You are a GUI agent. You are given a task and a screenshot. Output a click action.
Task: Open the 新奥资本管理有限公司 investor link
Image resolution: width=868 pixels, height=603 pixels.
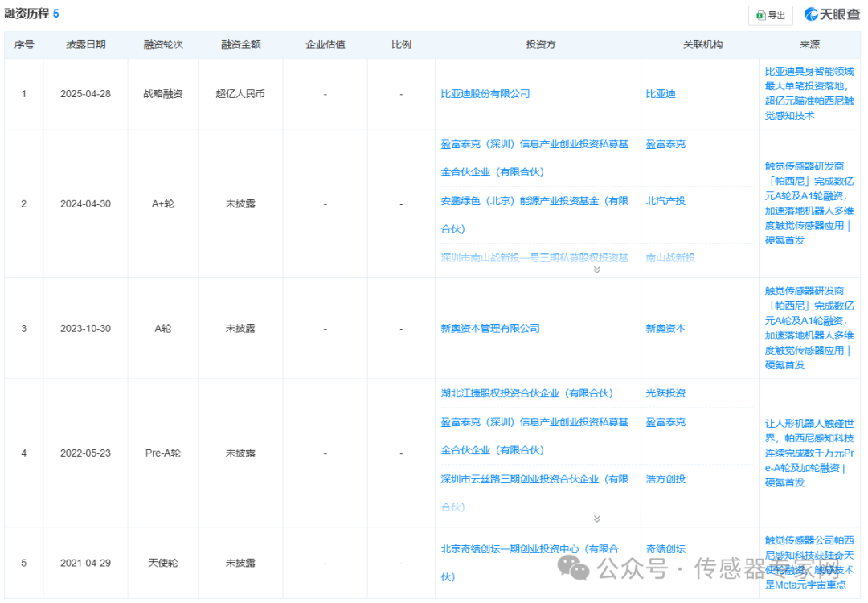pos(490,328)
